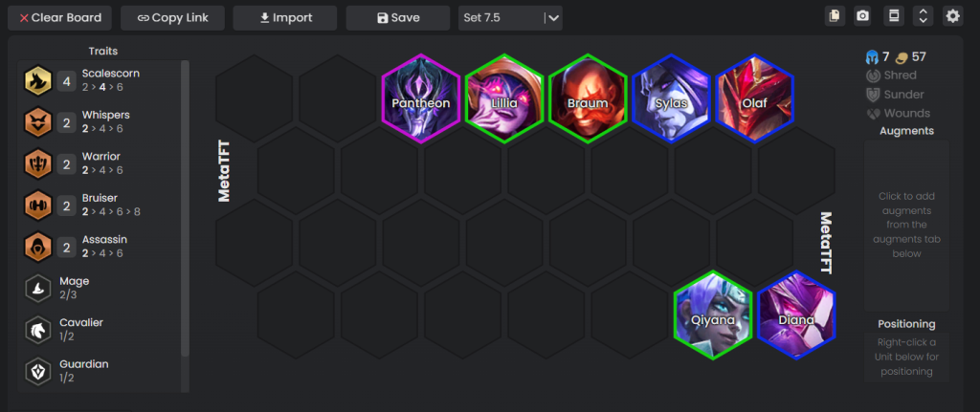This screenshot has height=412, width=980.
Task: Click the traits panel scrollbar
Action: [x=185, y=208]
